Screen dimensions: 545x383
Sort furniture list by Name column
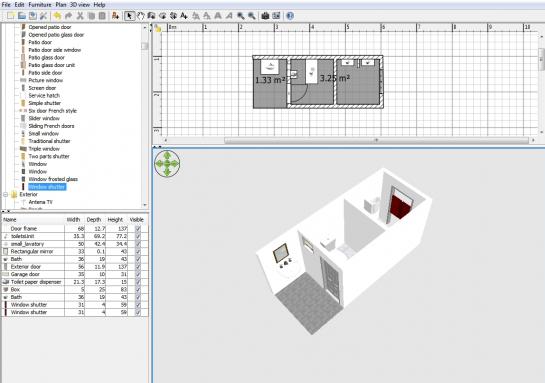coord(33,220)
